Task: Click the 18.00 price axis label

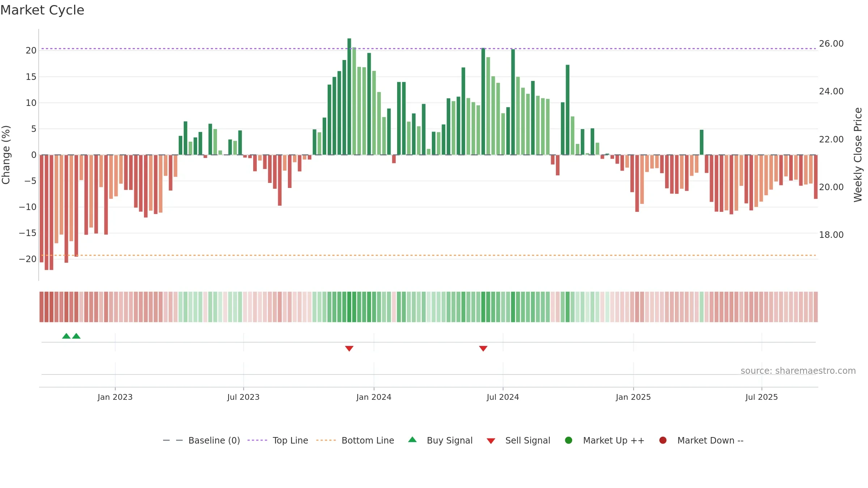Action: (x=831, y=235)
